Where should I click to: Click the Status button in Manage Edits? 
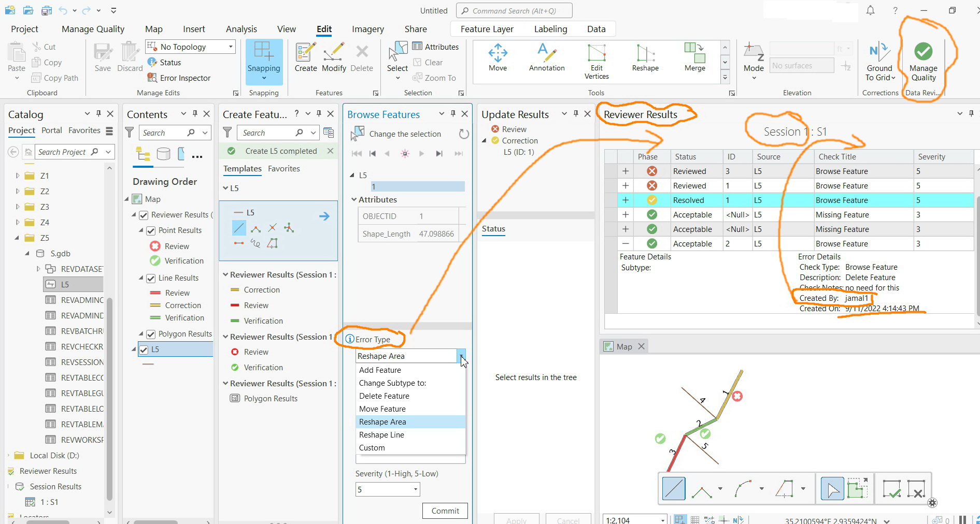click(x=164, y=62)
